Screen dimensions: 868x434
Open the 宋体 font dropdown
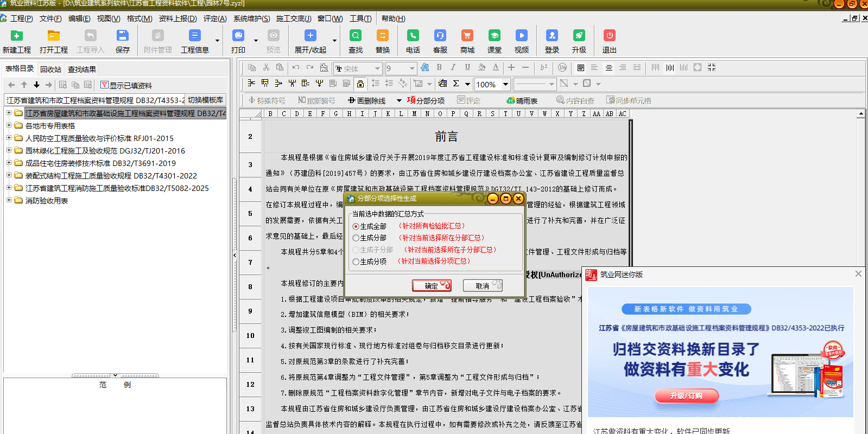coord(377,69)
